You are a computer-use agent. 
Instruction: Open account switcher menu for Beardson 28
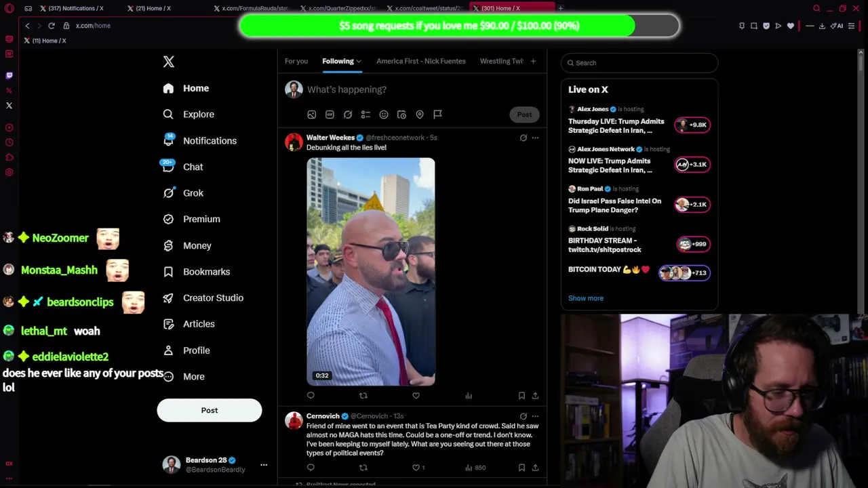(x=264, y=465)
